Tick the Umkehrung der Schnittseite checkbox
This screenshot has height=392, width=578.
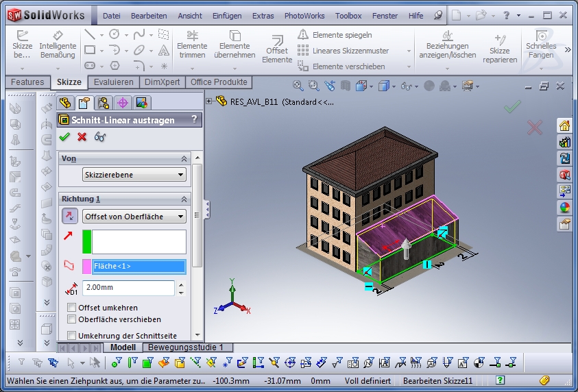pos(72,335)
